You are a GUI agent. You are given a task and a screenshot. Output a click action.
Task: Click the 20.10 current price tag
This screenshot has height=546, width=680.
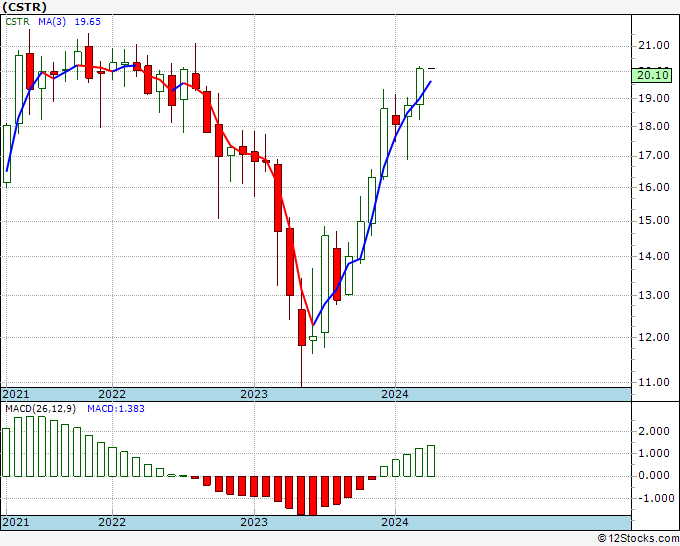653,75
